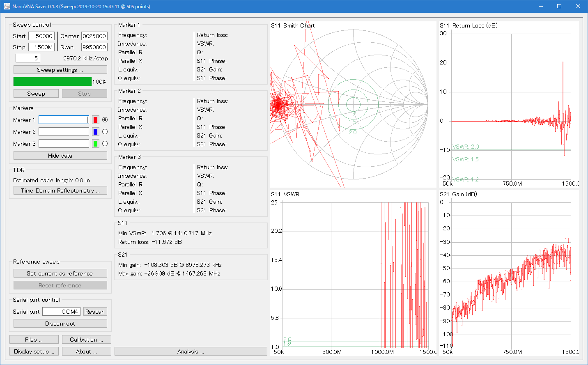Click the S21 Max gain value

(182, 273)
